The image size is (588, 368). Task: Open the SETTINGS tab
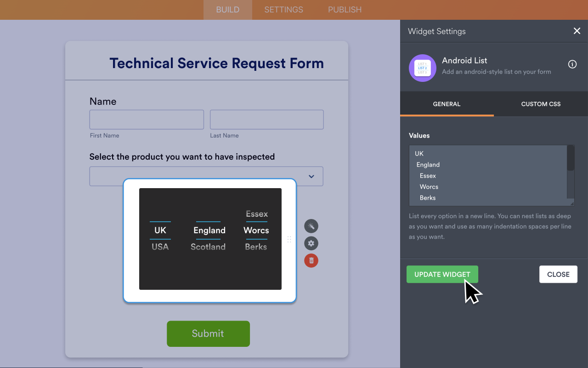283,10
